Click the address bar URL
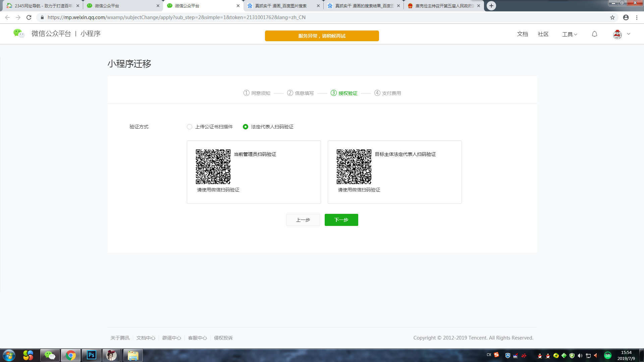 pyautogui.click(x=176, y=17)
